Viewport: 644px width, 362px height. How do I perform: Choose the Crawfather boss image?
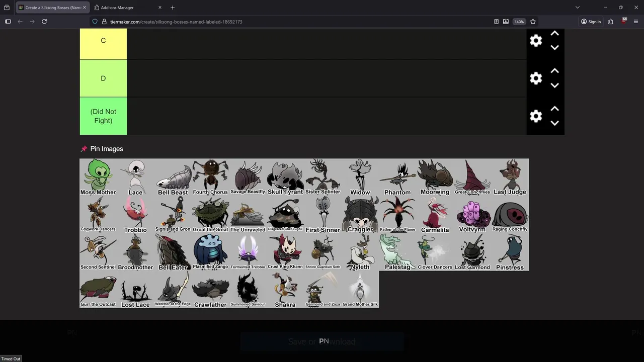pos(210,290)
